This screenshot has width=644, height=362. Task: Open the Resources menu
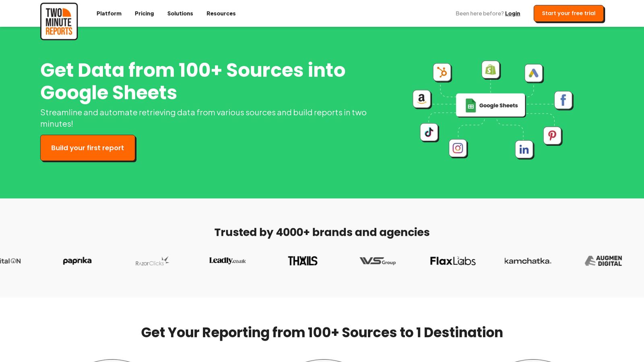(221, 13)
